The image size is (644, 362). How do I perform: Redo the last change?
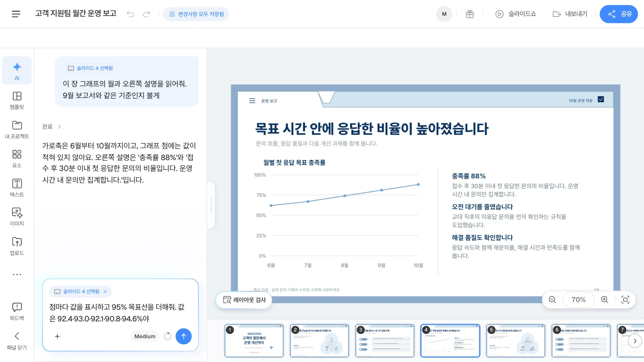[x=147, y=14]
